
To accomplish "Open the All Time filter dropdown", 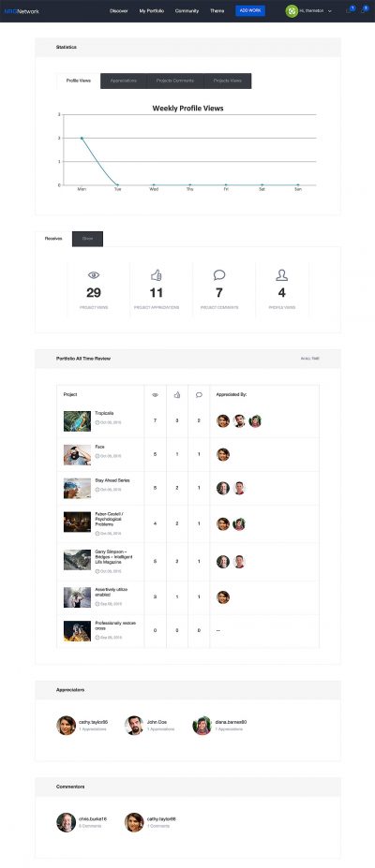I will [x=310, y=359].
